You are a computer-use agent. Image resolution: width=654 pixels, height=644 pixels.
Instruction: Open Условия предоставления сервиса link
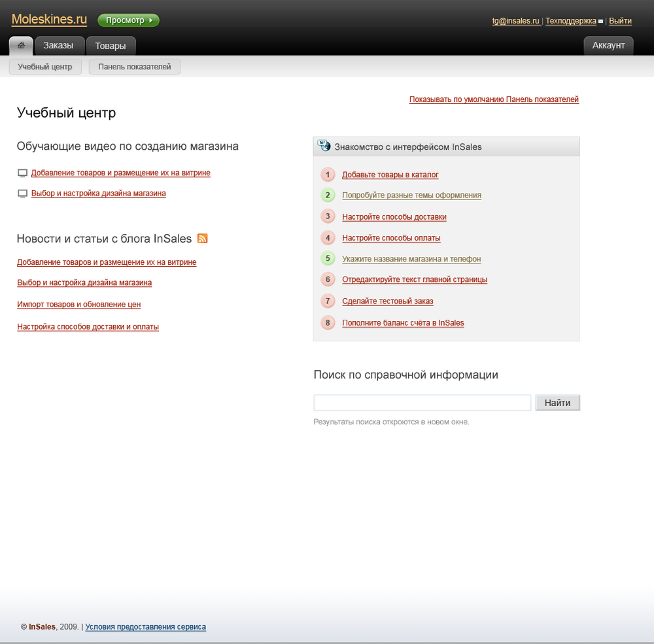click(x=146, y=627)
